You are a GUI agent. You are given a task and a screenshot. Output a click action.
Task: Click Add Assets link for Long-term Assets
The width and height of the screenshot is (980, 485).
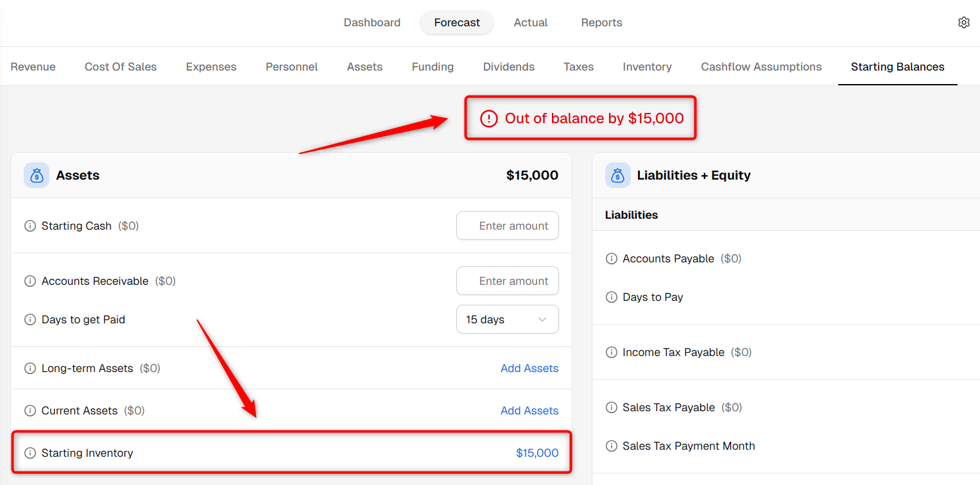tap(529, 368)
